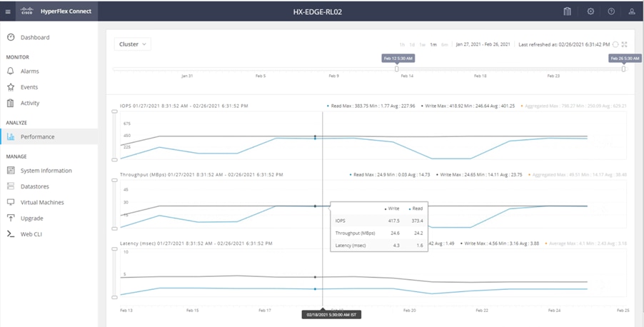Select the 1m time range
The width and height of the screenshot is (644, 327).
(433, 45)
